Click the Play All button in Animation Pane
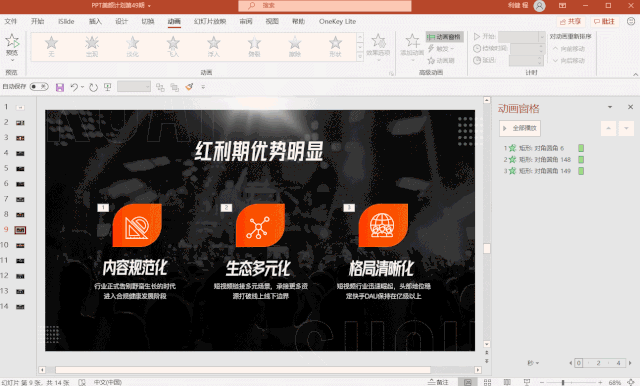 pyautogui.click(x=520, y=129)
